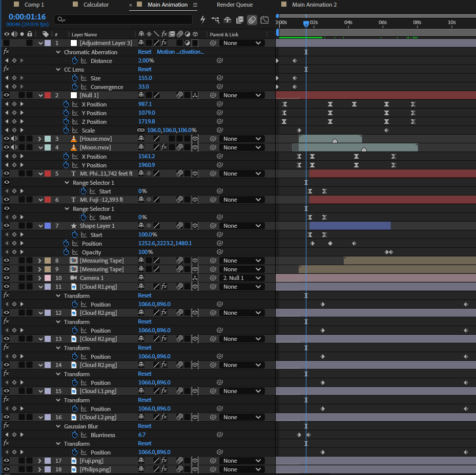Toggle stopwatch for Null 1 Z Position
Viewport: 476px width, 475px height.
[x=66, y=121]
